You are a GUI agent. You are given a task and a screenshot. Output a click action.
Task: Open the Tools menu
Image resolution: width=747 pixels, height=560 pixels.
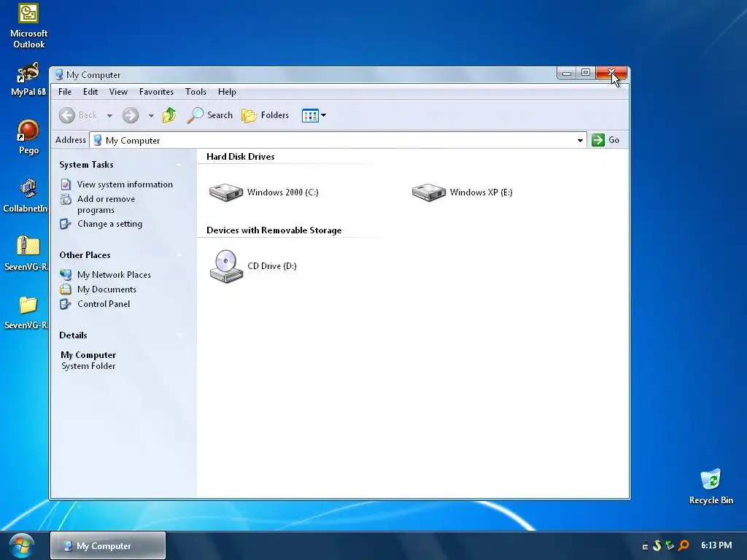click(x=196, y=92)
